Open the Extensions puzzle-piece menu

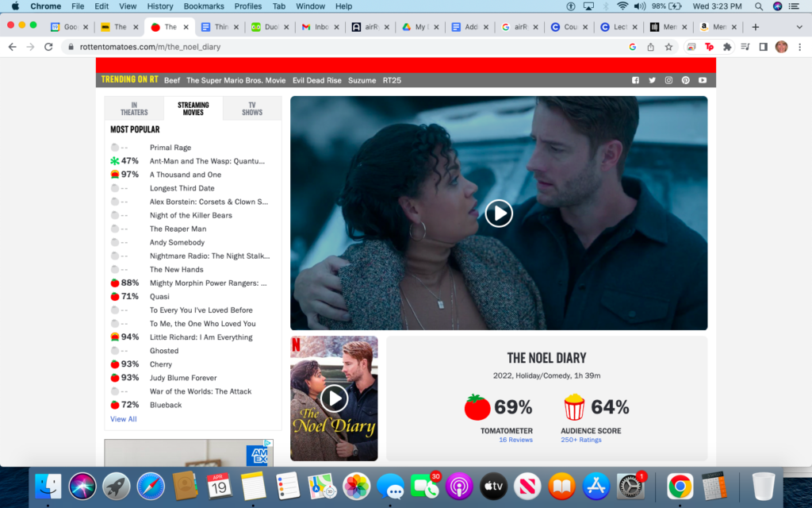[x=727, y=47]
